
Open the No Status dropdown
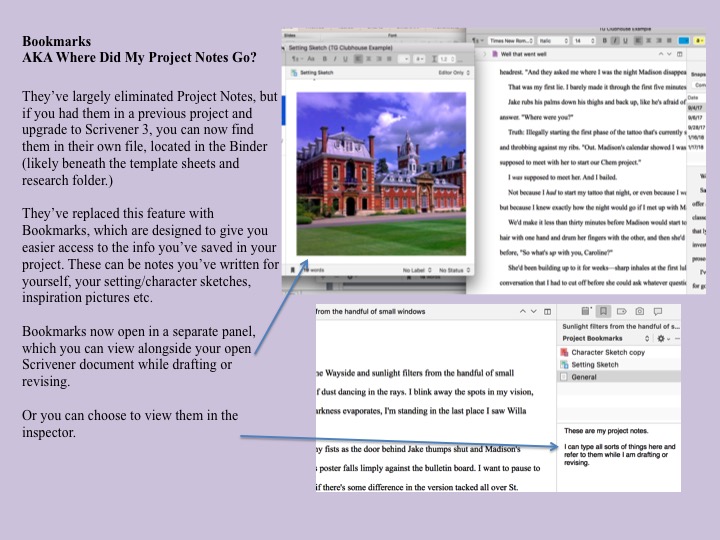pos(455,270)
